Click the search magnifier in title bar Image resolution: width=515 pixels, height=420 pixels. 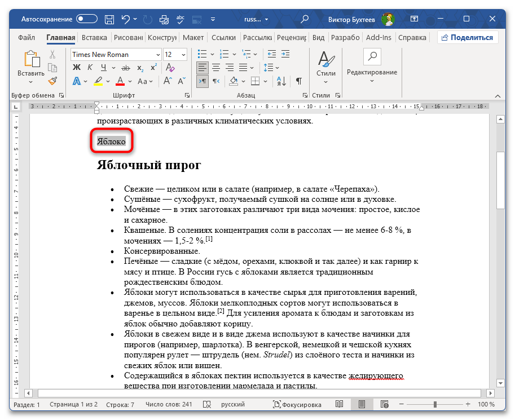305,19
